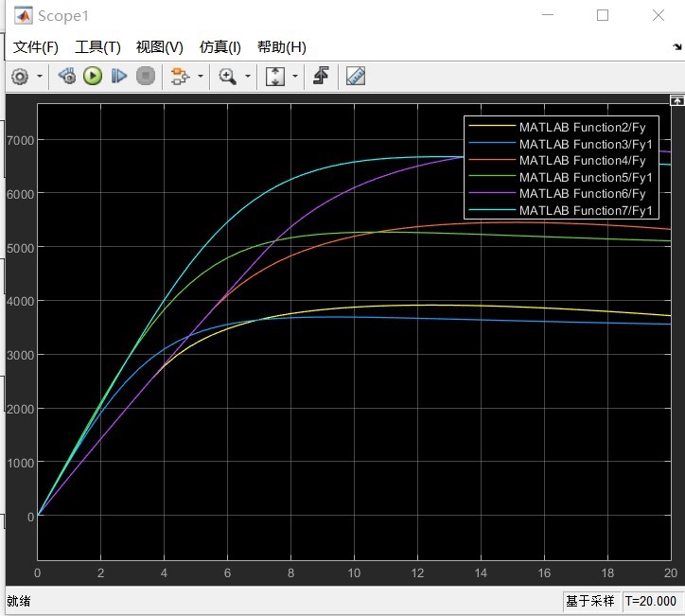
Task: Expand the scale axes dropdown arrow
Action: pos(295,77)
